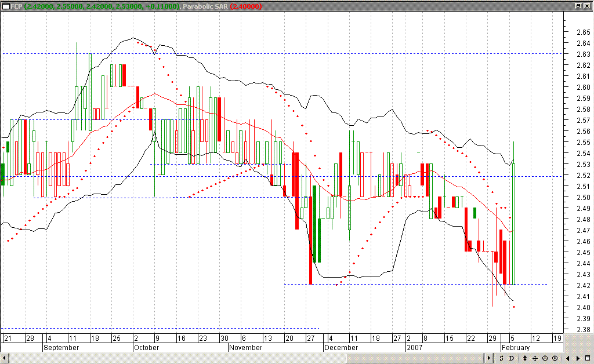Click the 2.42 price axis label
Viewport: 594px width, 364px height.
584,286
